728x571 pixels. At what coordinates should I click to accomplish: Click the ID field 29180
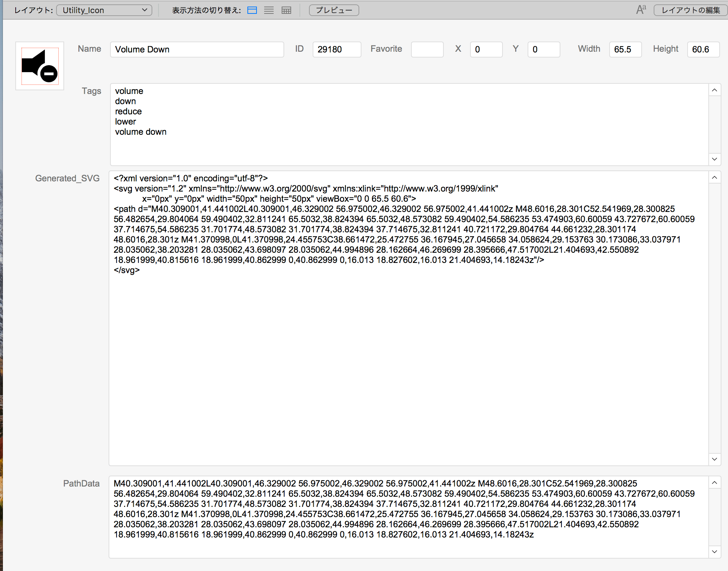(x=336, y=50)
